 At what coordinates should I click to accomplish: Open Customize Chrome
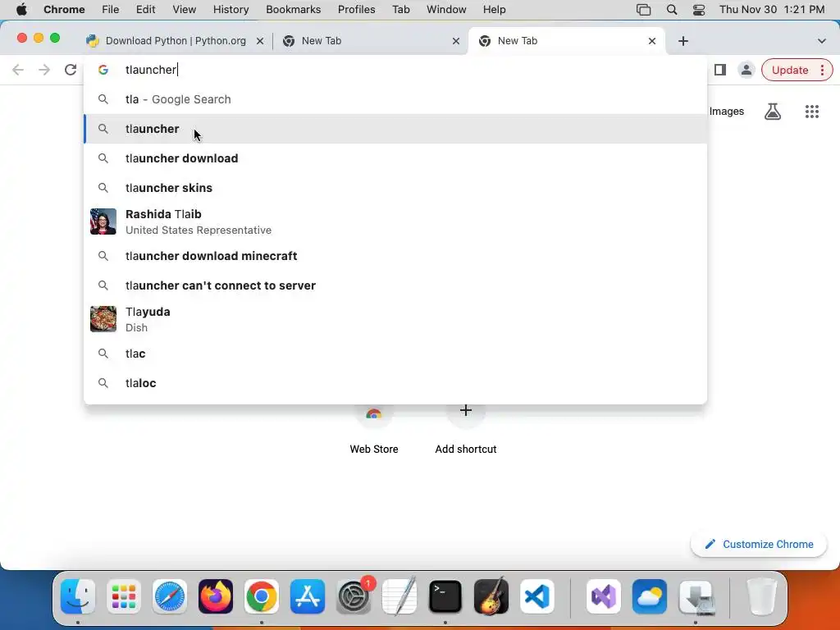[x=759, y=545]
